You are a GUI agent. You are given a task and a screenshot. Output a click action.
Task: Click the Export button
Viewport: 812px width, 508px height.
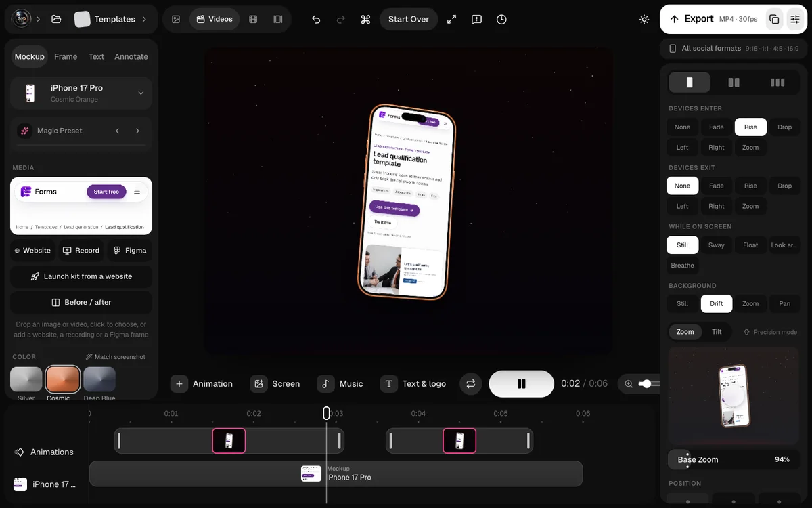coord(713,19)
